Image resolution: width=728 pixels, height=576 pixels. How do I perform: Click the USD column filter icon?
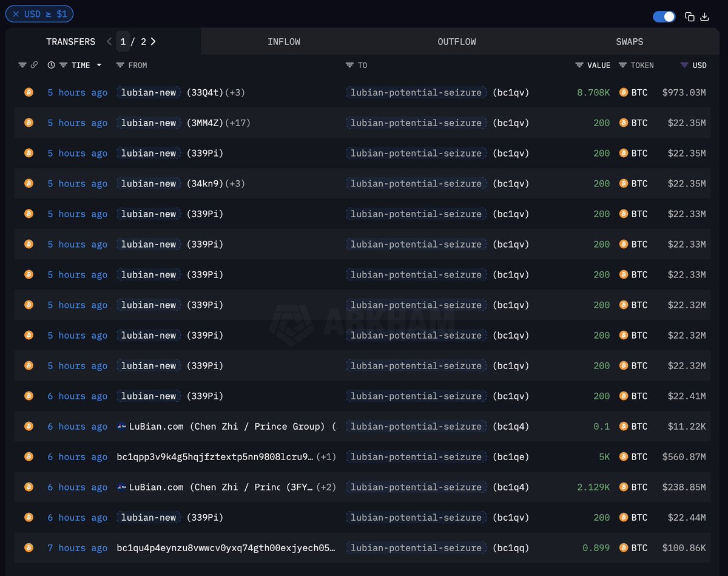[684, 65]
